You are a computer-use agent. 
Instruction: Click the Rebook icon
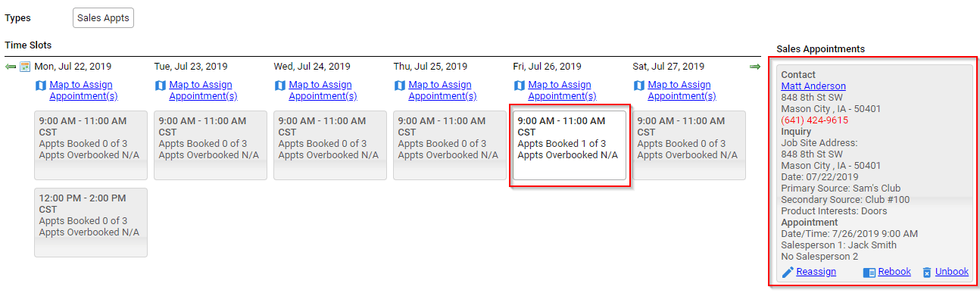pyautogui.click(x=869, y=273)
